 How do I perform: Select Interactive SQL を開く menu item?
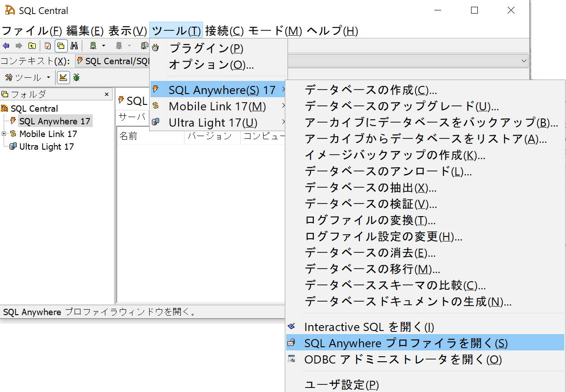369,327
